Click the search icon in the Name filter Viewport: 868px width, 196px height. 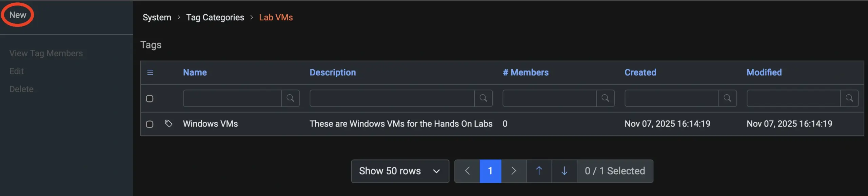coord(291,98)
